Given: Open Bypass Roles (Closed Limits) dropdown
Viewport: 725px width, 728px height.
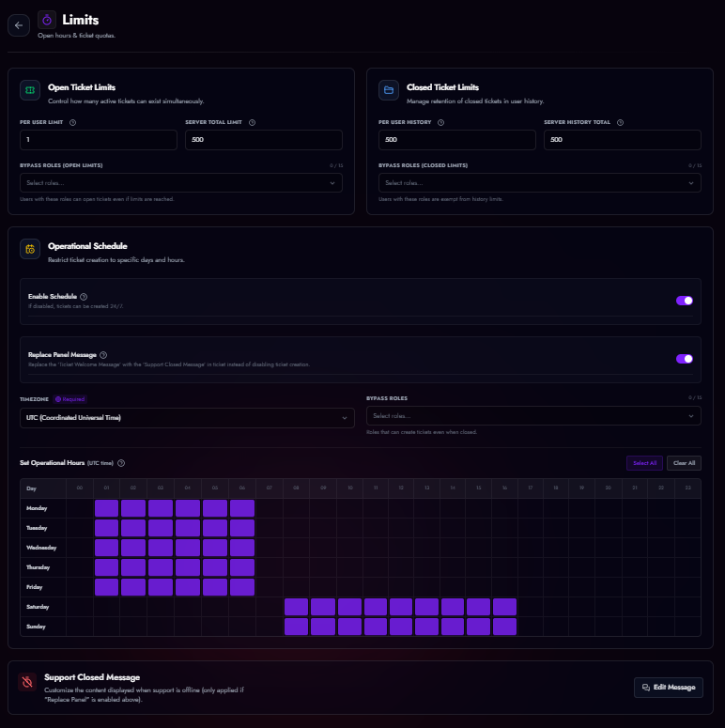Looking at the screenshot, I should (x=539, y=183).
